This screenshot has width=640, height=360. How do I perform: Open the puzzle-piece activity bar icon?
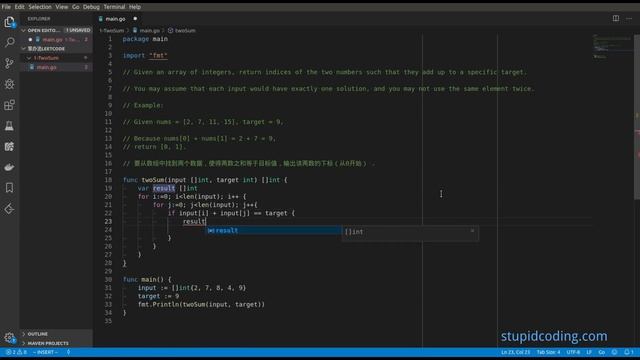coord(9,147)
